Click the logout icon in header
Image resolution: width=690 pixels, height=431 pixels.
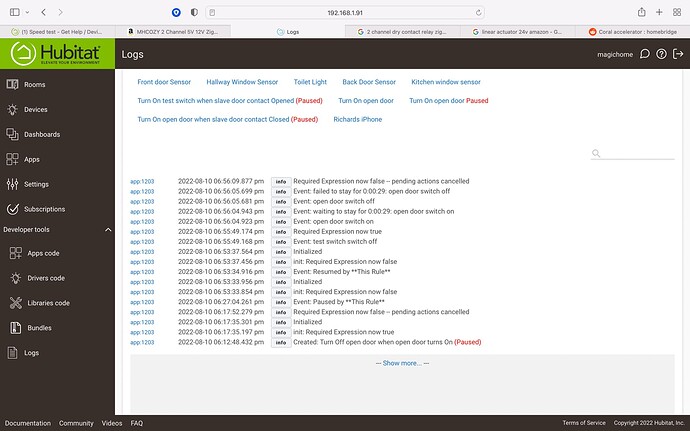tap(678, 54)
